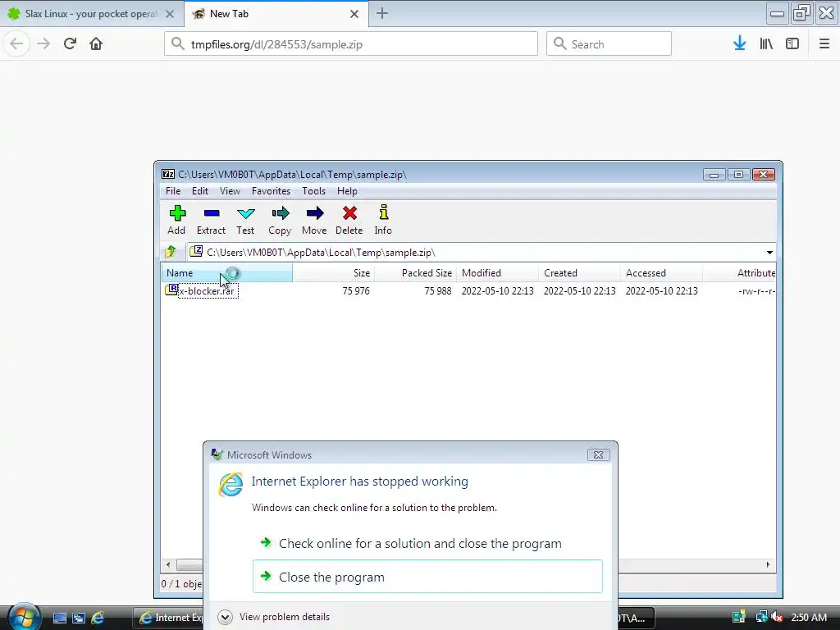The image size is (840, 630).
Task: Click Show Desktop in Quick Launch
Action: click(x=59, y=618)
